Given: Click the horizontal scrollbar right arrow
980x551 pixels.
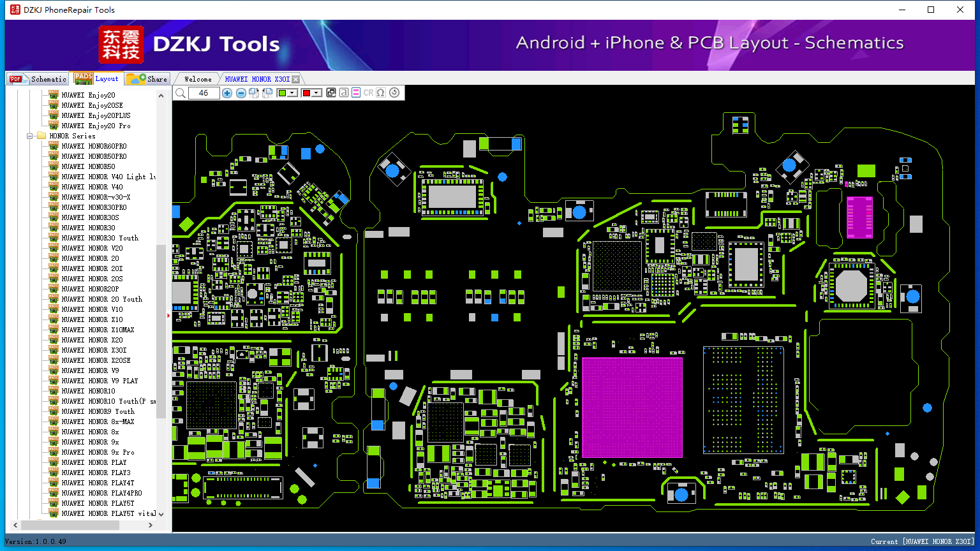Looking at the screenshot, I should click(x=151, y=525).
